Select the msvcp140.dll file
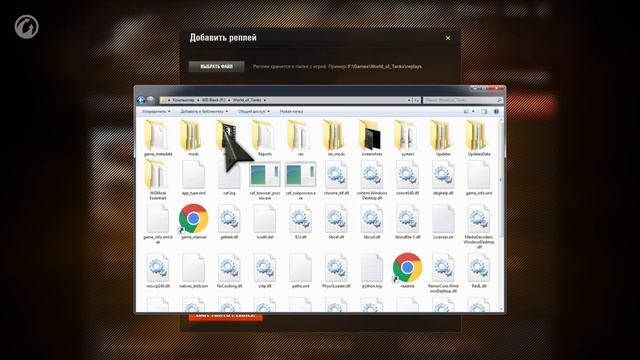The image size is (640, 360). click(158, 270)
